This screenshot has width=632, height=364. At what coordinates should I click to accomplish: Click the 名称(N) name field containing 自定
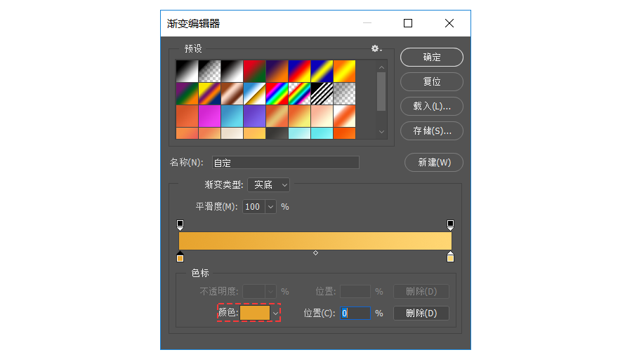285,163
